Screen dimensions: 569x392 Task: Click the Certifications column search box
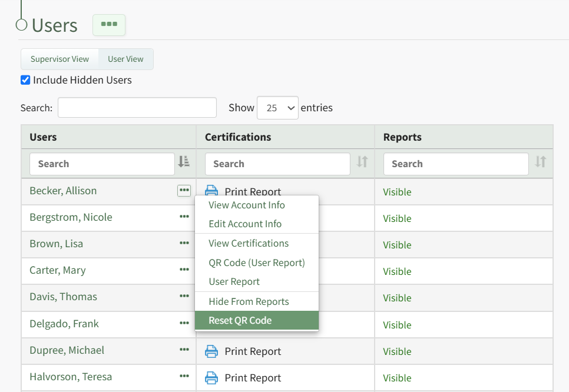click(x=277, y=164)
